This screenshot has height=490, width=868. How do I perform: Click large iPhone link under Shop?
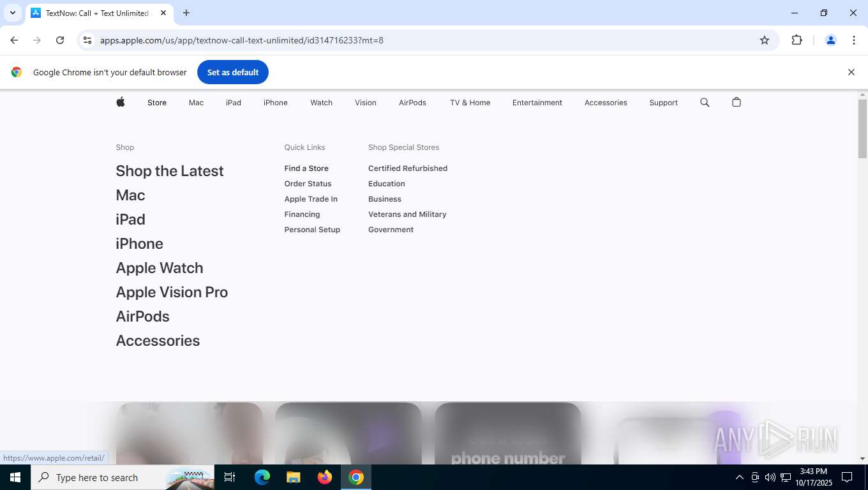[x=139, y=244]
